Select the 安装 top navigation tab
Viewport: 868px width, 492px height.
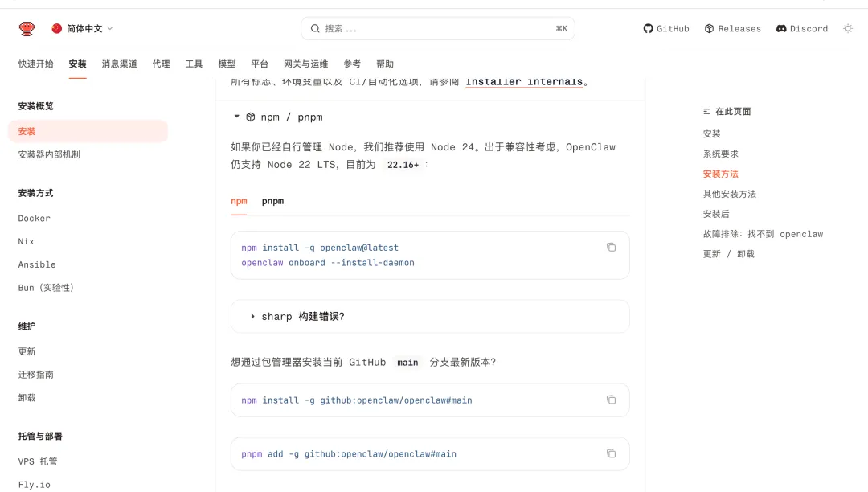click(77, 64)
